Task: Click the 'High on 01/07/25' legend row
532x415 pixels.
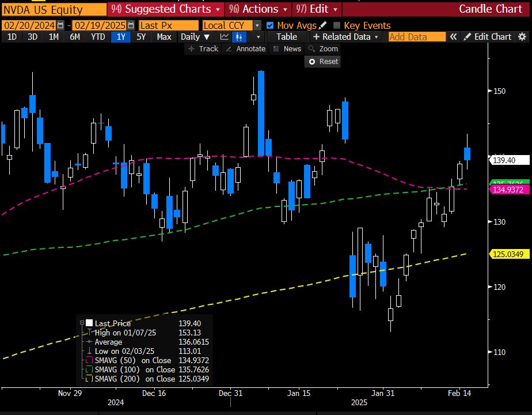Action: (x=125, y=333)
